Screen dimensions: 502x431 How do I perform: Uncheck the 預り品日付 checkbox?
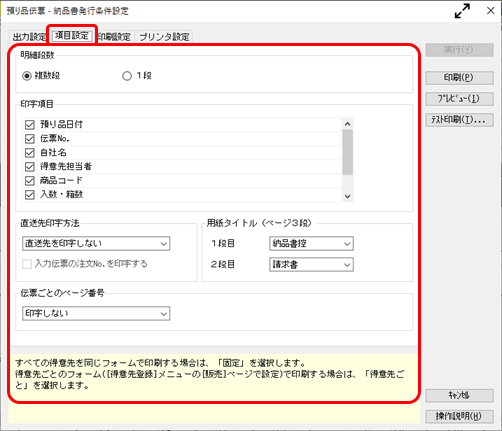30,125
